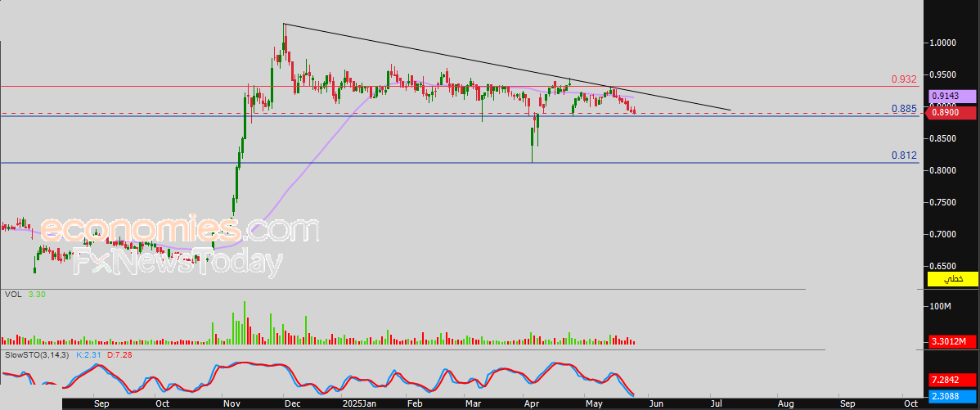This screenshot has height=410, width=980.
Task: Click the red 3.3012M volume tag
Action: 952,342
